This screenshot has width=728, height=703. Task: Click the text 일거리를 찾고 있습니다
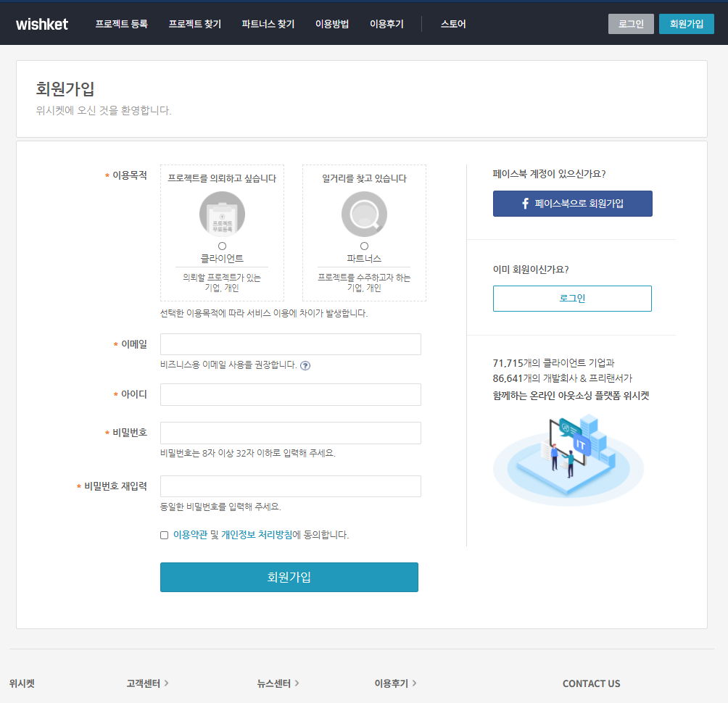coord(365,179)
